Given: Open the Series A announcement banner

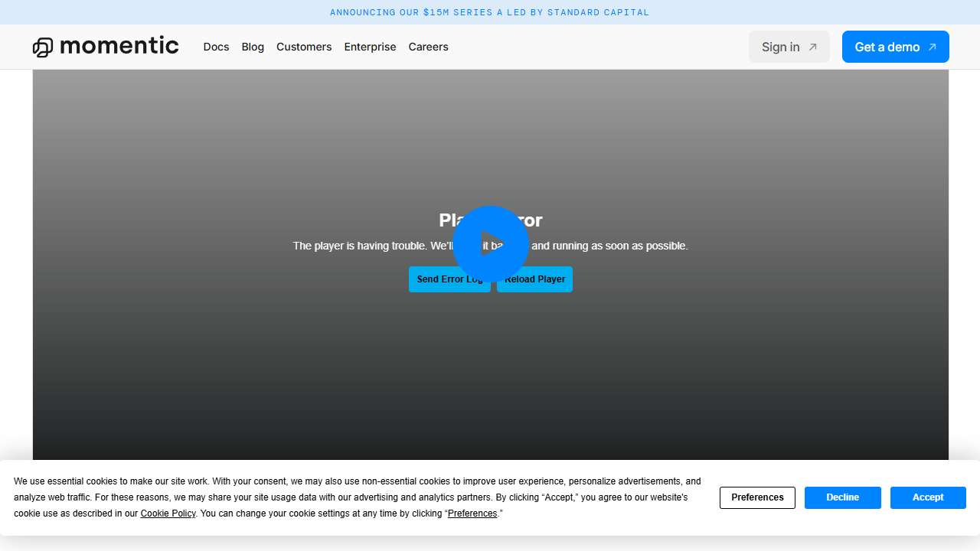Looking at the screenshot, I should 490,12.
